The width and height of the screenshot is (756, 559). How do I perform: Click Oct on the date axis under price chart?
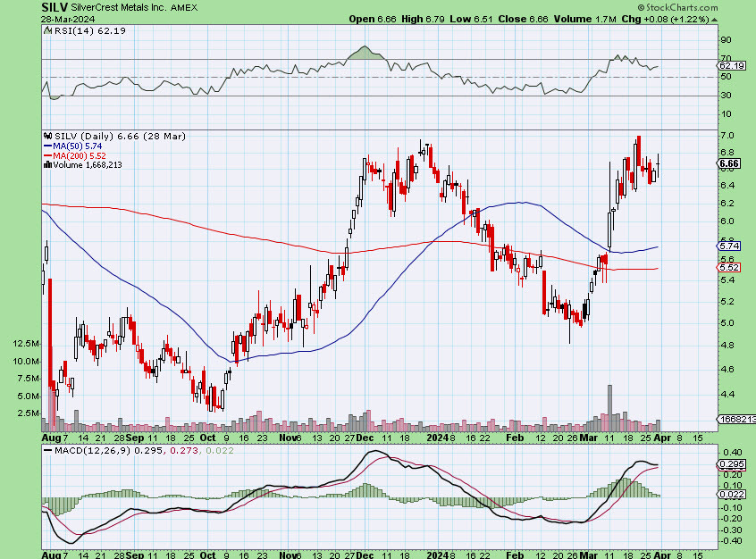[x=208, y=438]
